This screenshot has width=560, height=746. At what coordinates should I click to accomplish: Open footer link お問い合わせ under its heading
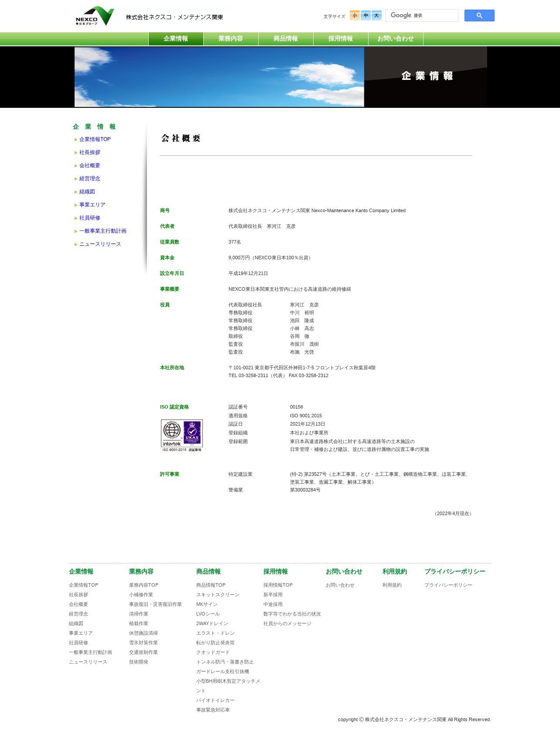[x=340, y=585]
